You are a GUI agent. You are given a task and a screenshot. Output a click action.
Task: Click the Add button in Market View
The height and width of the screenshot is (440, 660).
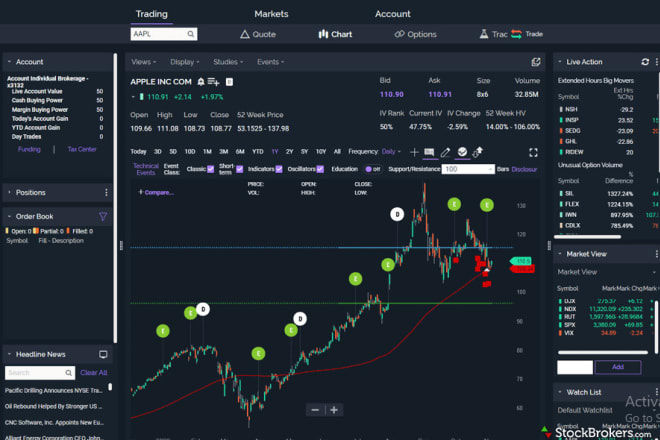click(x=618, y=367)
